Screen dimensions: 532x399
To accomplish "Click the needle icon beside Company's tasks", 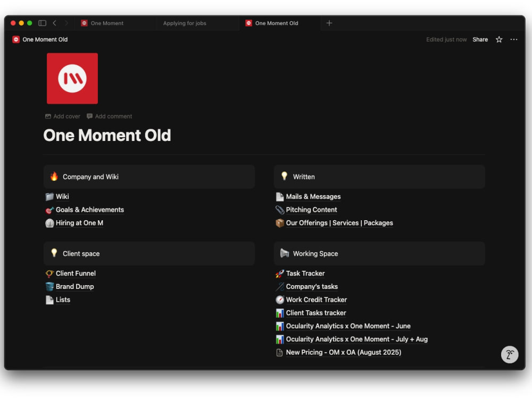I will click(280, 287).
